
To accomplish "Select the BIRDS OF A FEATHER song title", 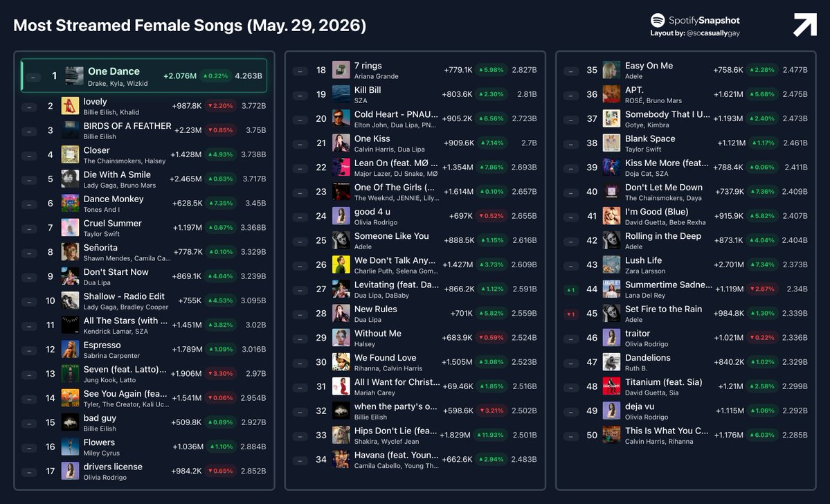I will point(127,126).
